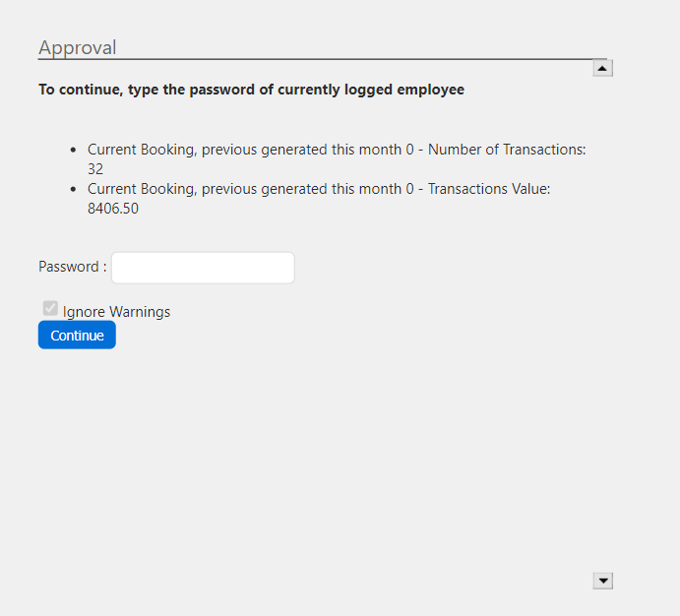680x616 pixels.
Task: Click the value 8406.50
Action: pos(113,209)
